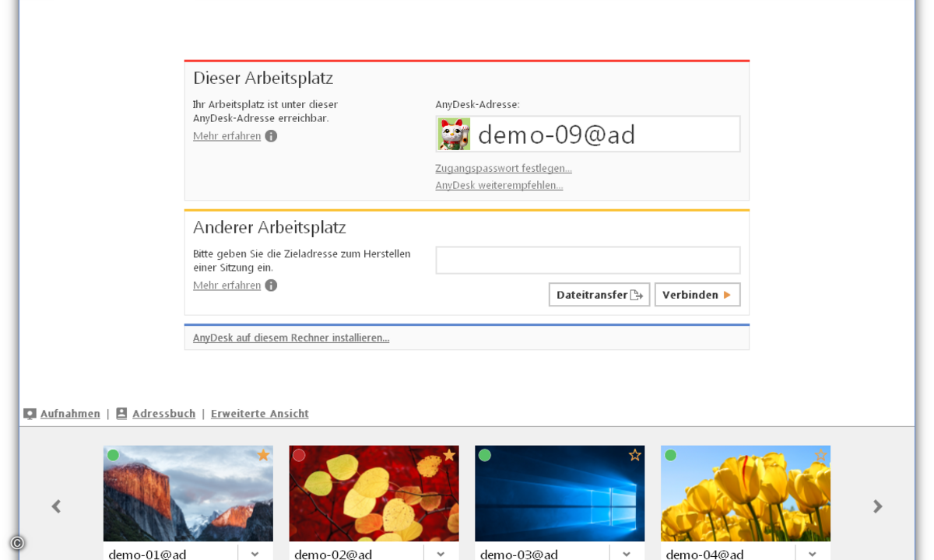Screen dimensions: 934x560
Task: Open demo-01 mountain thumbnail
Action: click(x=188, y=493)
